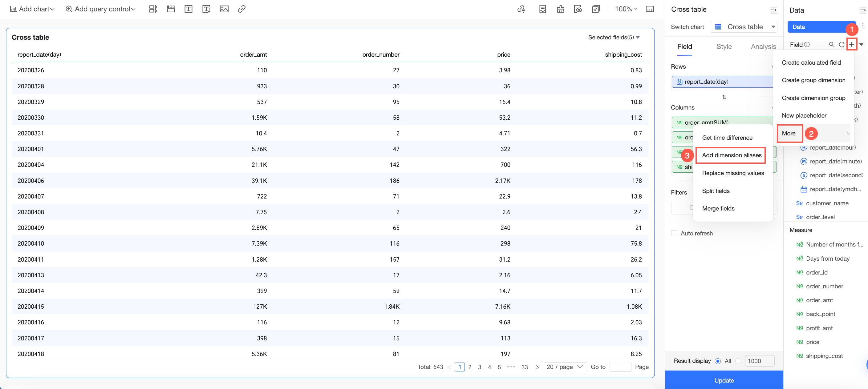Screen dimensions: 868x389
Task: Click the insert image icon in toolbar
Action: pos(224,9)
